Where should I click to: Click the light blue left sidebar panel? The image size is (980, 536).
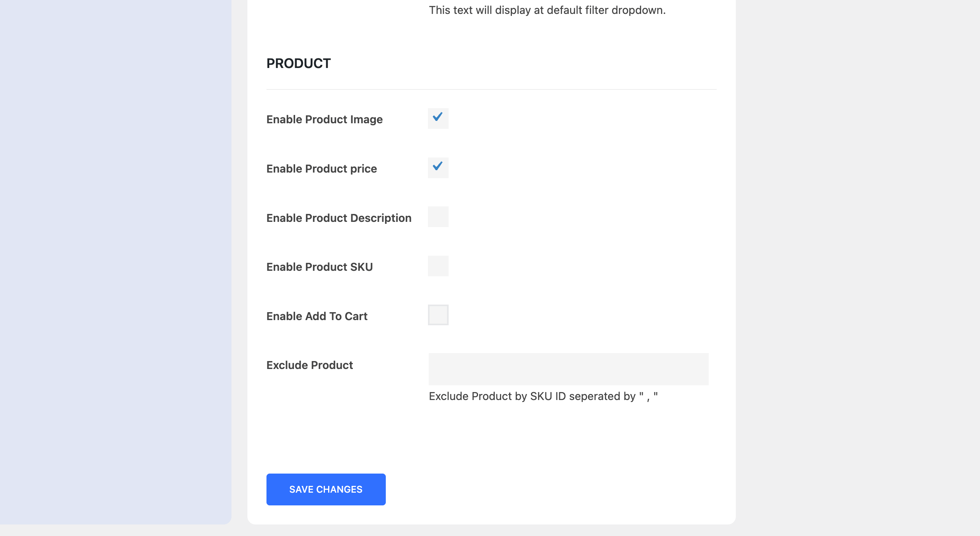115,258
